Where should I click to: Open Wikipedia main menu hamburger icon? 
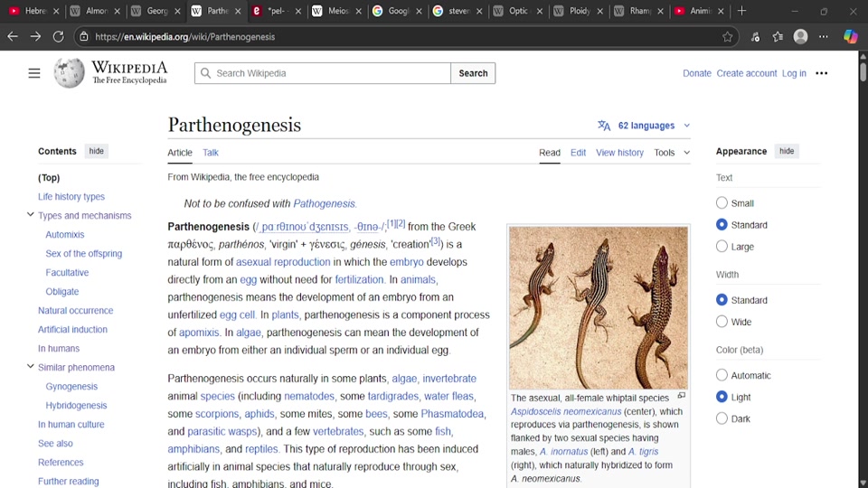(x=34, y=73)
